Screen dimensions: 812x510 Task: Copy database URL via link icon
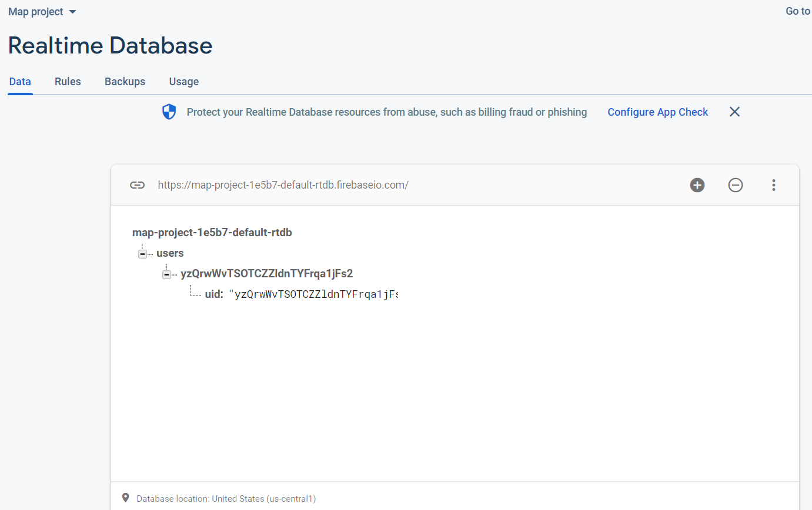tap(137, 185)
